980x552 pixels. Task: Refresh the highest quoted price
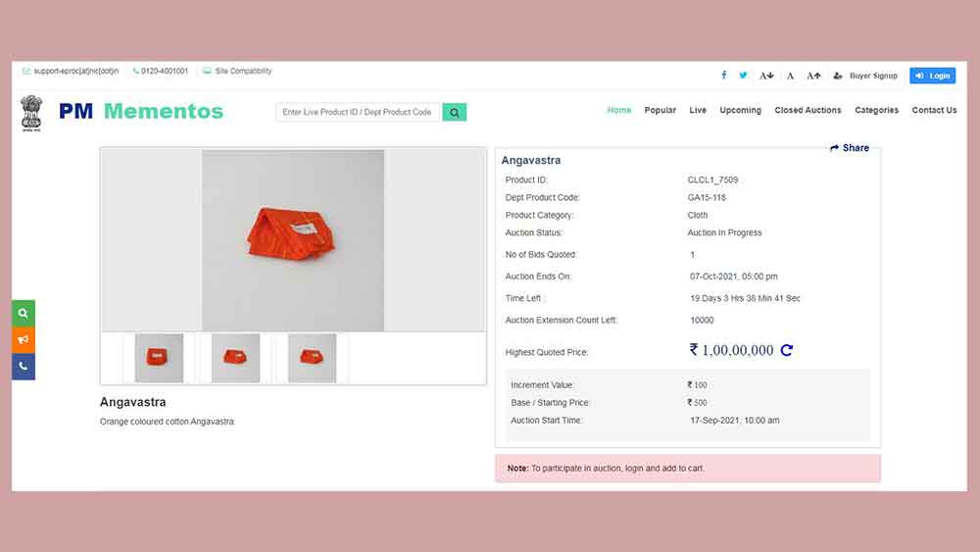(x=786, y=350)
